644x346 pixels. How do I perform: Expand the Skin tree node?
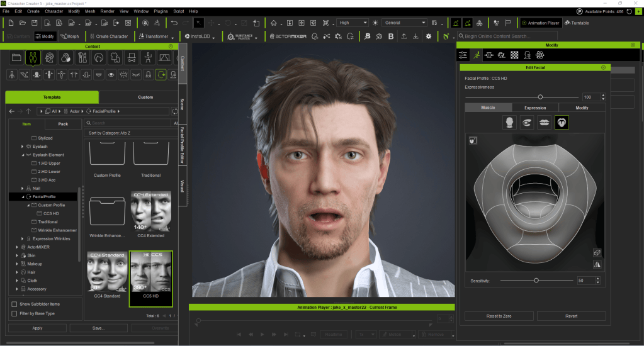17,255
